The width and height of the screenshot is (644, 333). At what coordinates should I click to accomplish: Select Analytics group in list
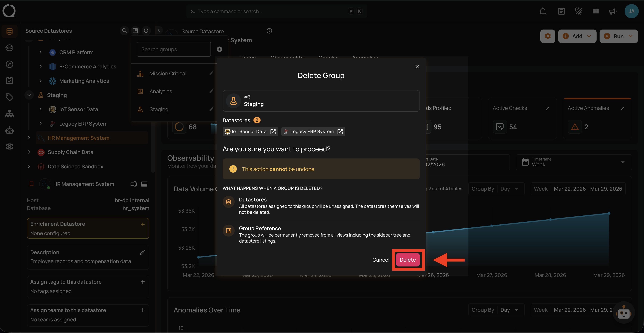click(161, 92)
